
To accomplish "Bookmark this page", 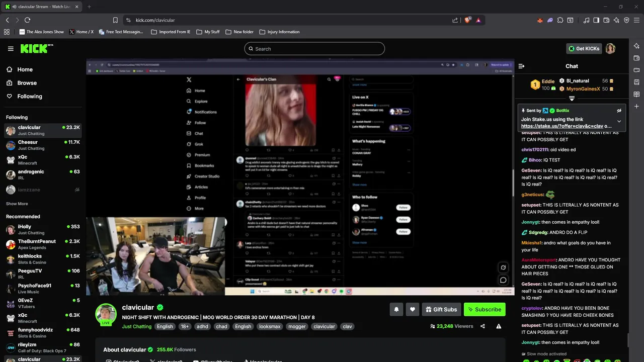I will tap(115, 20).
